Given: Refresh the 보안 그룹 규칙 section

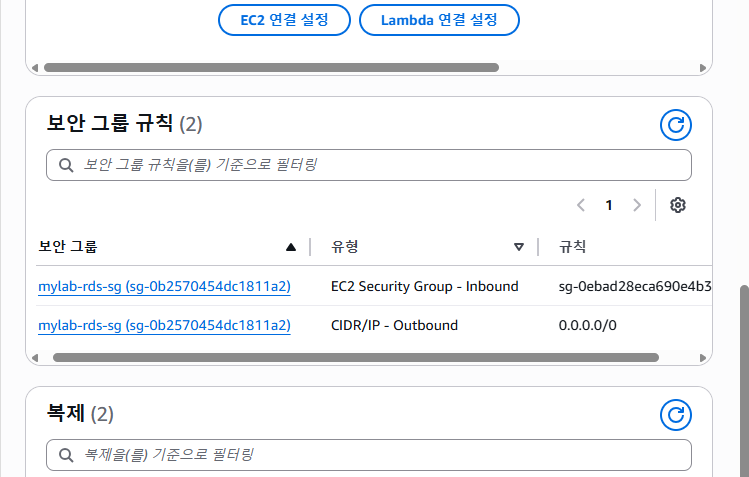Looking at the screenshot, I should 675,125.
